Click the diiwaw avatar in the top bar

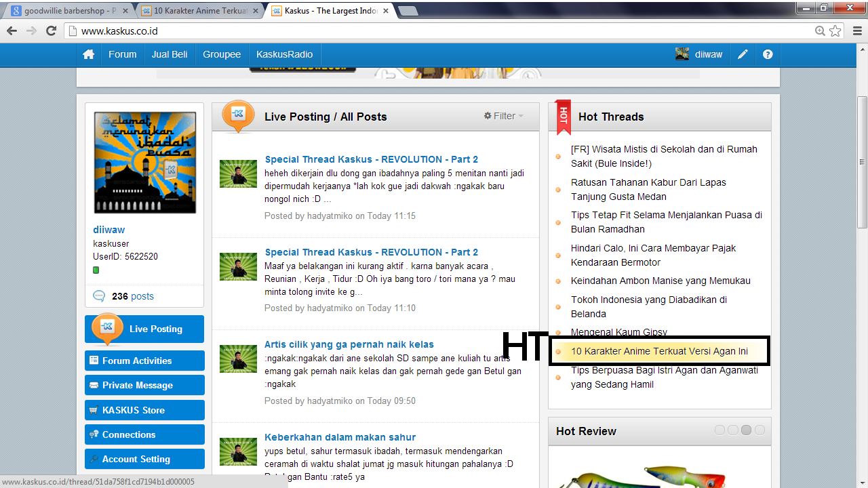tap(682, 54)
